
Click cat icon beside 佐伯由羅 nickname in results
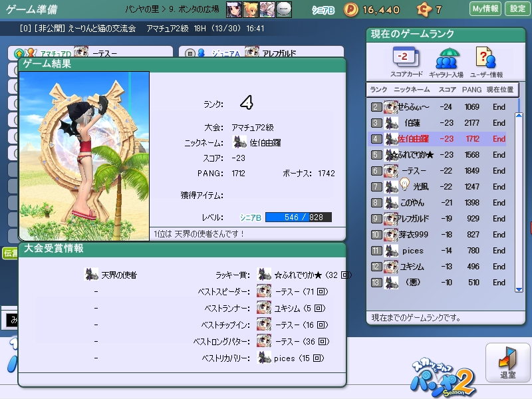239,142
